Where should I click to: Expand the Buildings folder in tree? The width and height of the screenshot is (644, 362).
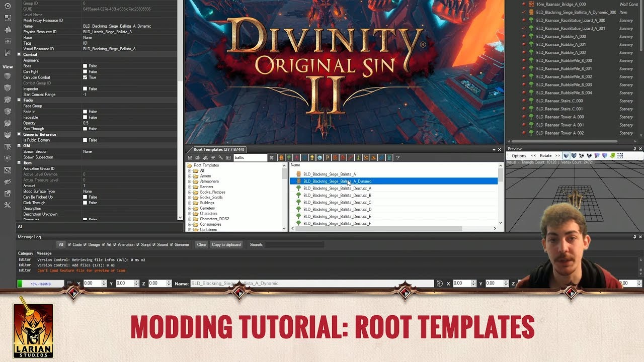(190, 203)
